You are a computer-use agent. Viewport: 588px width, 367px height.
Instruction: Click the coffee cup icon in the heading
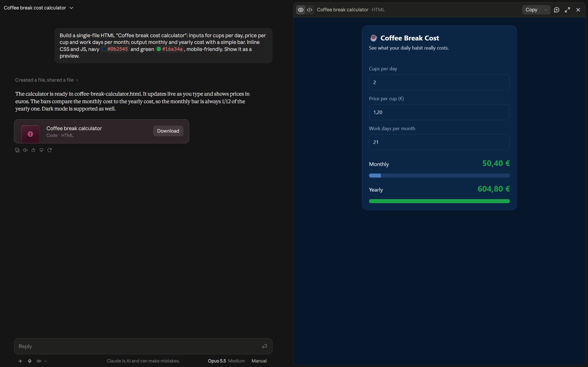[373, 38]
